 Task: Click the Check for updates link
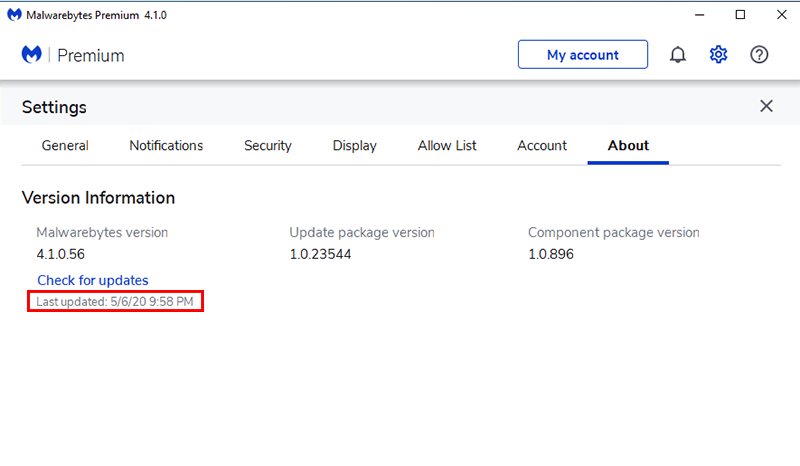[x=93, y=280]
